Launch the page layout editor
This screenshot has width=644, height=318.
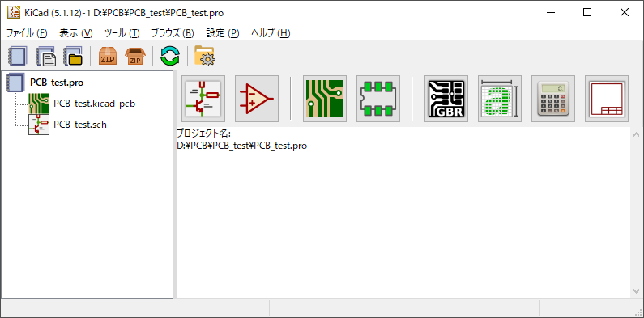click(x=607, y=99)
